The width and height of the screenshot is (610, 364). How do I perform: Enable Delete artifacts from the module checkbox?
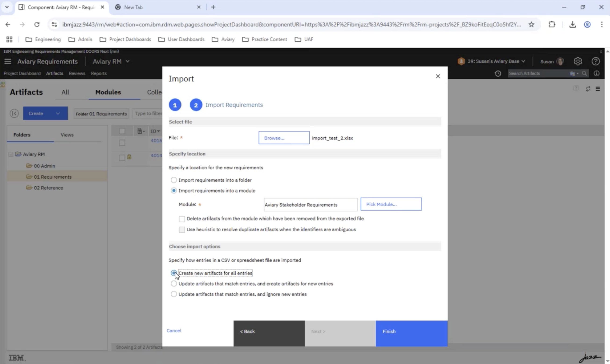click(182, 219)
